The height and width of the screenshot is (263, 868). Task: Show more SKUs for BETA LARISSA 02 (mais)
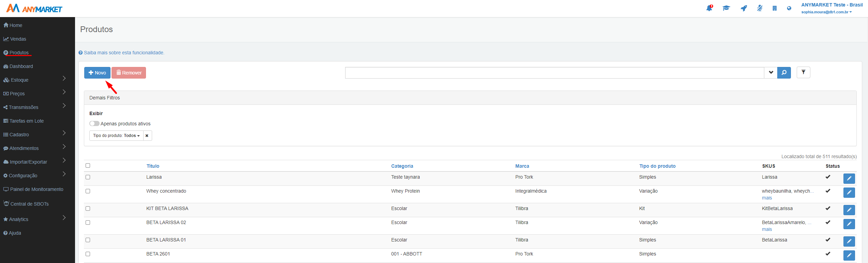pos(767,229)
